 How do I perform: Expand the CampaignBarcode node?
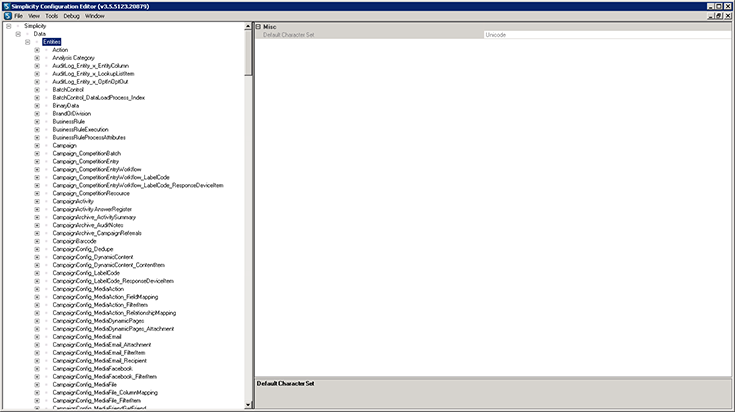pyautogui.click(x=37, y=241)
